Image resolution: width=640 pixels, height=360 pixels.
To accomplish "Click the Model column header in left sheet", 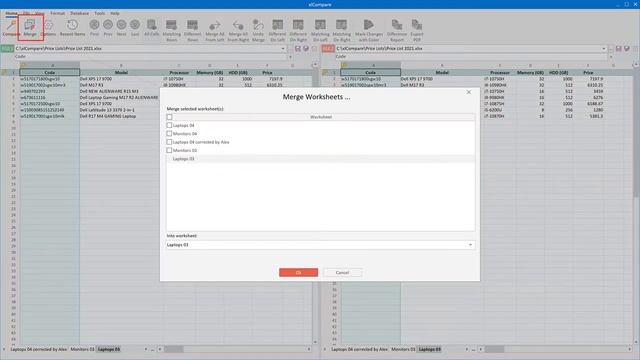I will [x=121, y=72].
